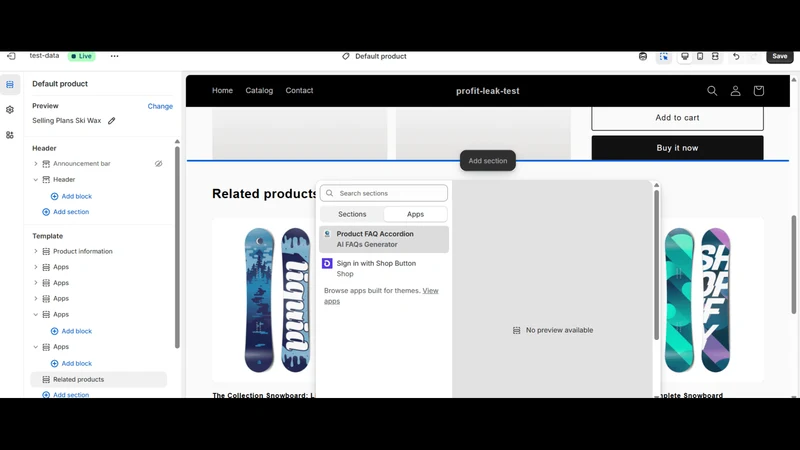800x450 pixels.
Task: Click Add block under fifth Apps
Action: 71,364
